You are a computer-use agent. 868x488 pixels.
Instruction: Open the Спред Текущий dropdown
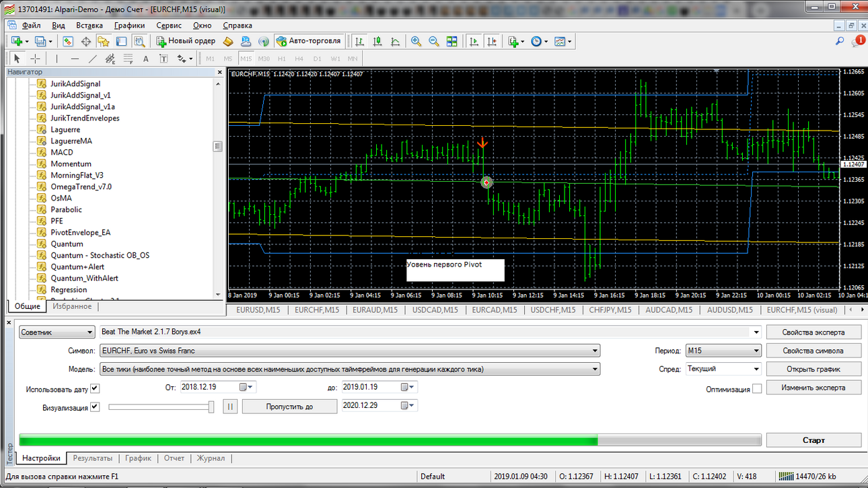(723, 369)
